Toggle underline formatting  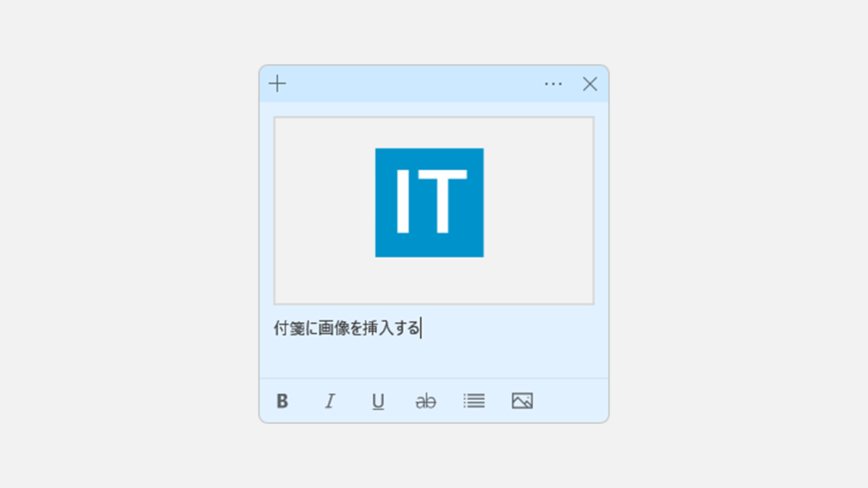[x=378, y=401]
